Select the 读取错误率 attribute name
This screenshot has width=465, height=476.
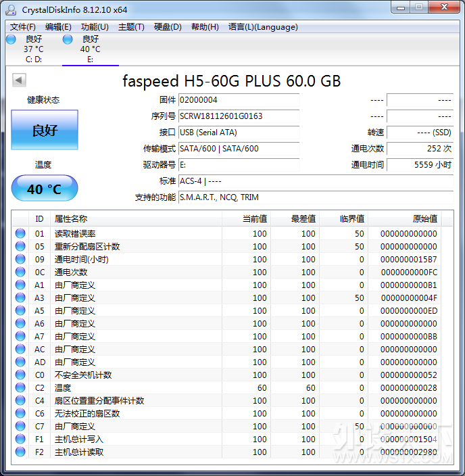click(x=75, y=234)
